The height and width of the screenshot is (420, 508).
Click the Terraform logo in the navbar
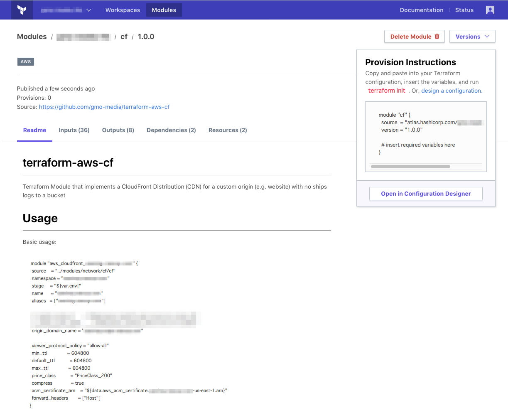point(22,10)
